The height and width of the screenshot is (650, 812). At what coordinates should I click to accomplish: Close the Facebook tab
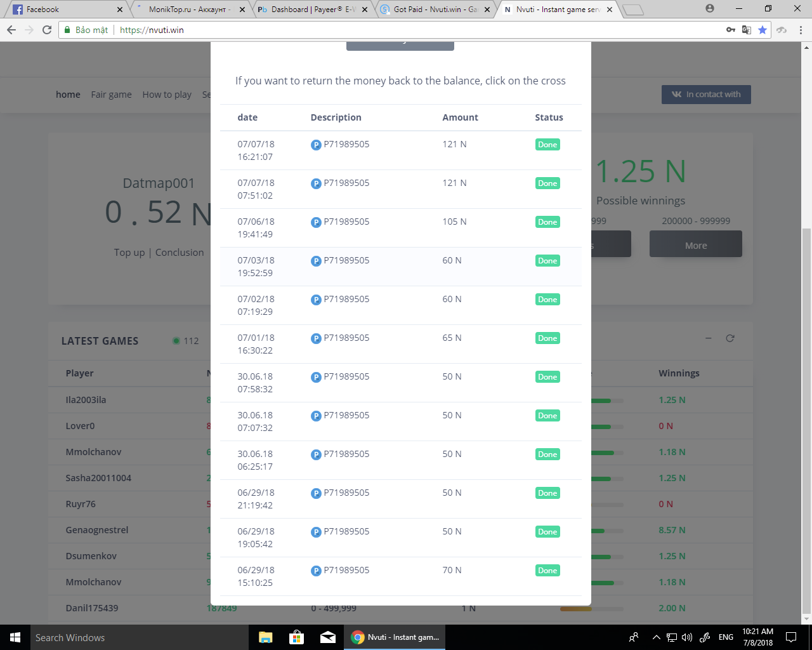pyautogui.click(x=120, y=10)
